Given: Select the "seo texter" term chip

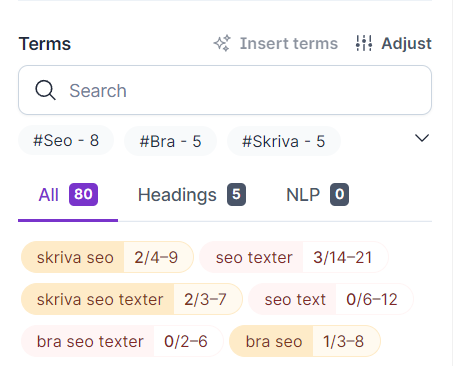Looking at the screenshot, I should [x=294, y=257].
